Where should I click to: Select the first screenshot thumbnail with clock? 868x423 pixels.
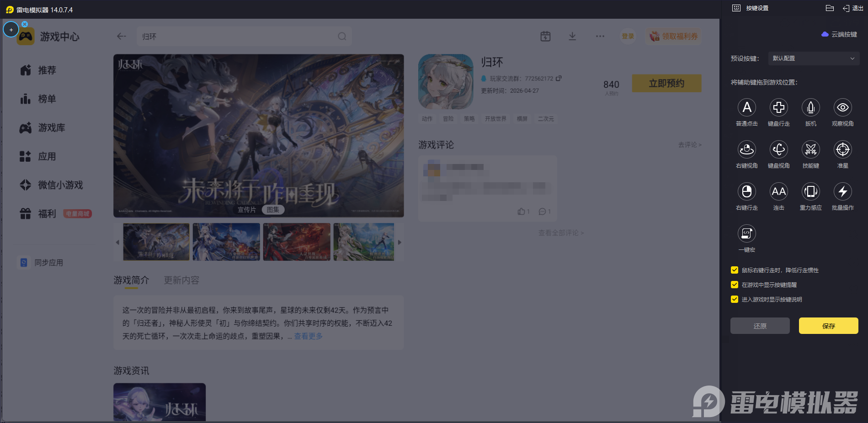156,242
